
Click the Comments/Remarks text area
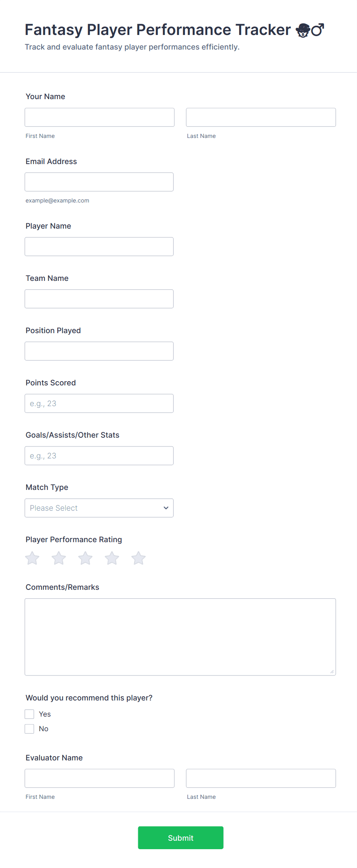(180, 637)
